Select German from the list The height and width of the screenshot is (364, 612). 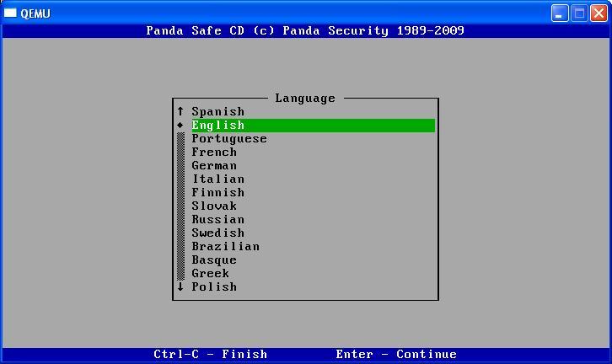pyautogui.click(x=214, y=166)
